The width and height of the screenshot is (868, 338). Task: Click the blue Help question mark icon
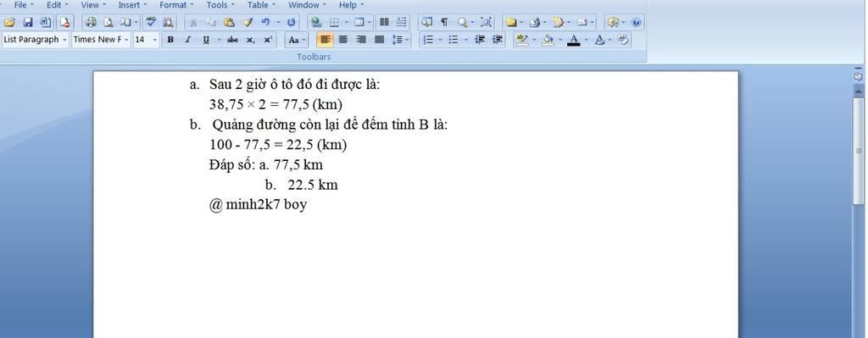(636, 22)
